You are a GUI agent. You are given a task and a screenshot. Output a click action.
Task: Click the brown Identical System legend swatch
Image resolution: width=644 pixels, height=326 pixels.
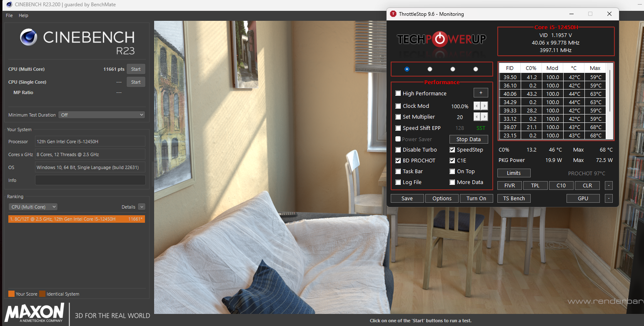pos(42,294)
